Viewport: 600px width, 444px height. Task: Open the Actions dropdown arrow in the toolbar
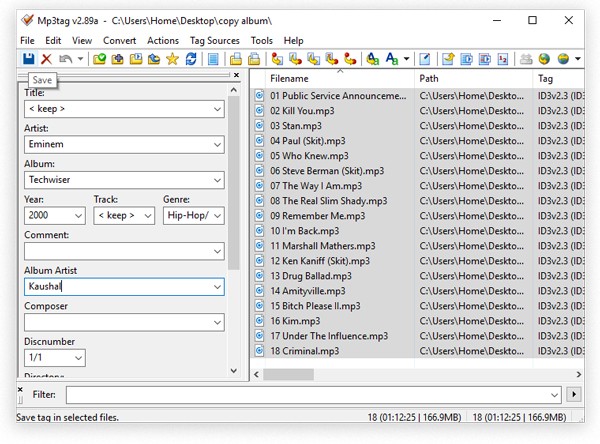click(x=406, y=59)
